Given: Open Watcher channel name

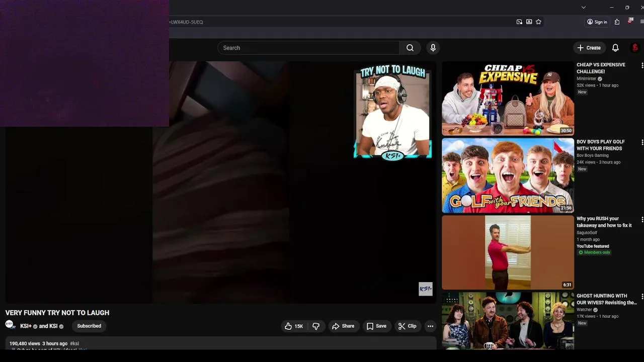Looking at the screenshot, I should point(584,310).
